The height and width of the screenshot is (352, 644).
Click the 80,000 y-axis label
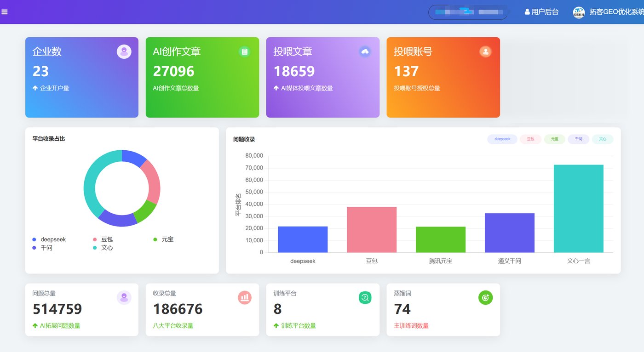pyautogui.click(x=254, y=156)
